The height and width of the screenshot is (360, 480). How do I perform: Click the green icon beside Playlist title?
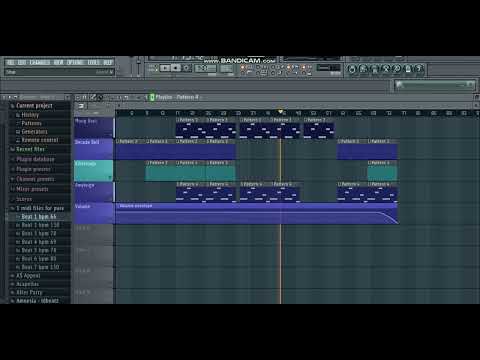click(x=152, y=97)
